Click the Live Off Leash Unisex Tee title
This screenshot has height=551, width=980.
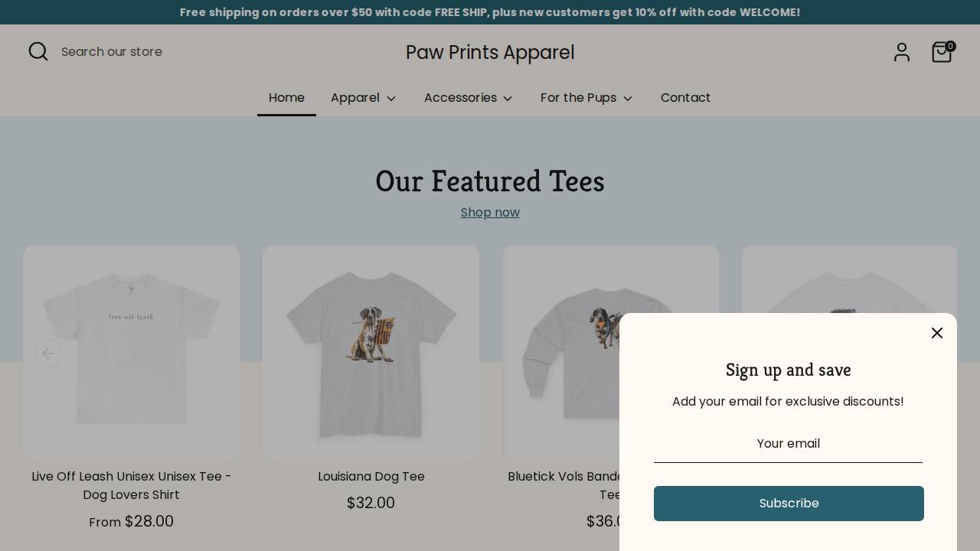pos(131,485)
